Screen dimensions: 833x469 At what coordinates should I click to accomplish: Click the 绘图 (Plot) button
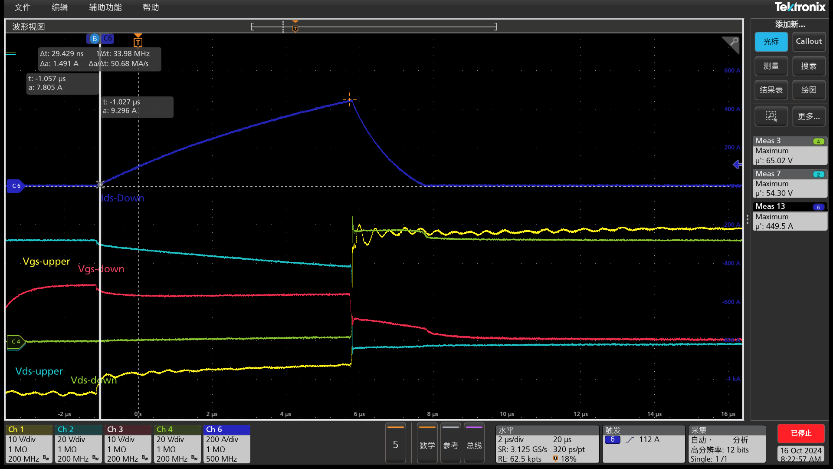tap(809, 90)
